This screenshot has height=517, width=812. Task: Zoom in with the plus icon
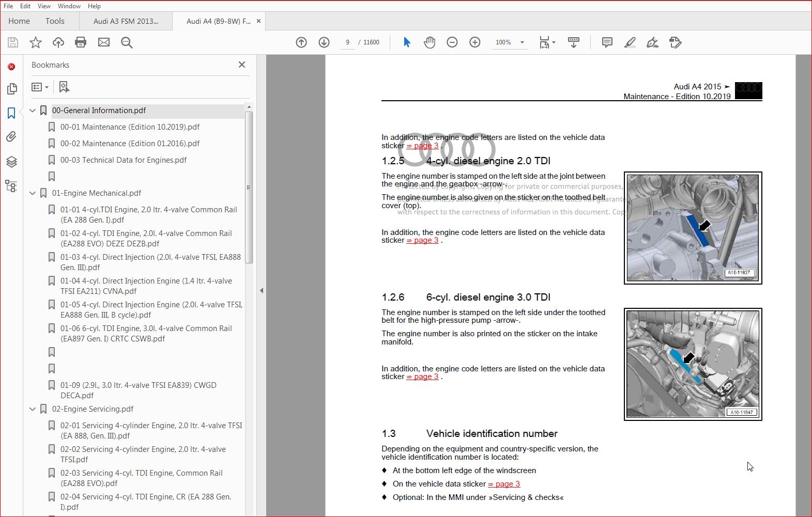(475, 42)
